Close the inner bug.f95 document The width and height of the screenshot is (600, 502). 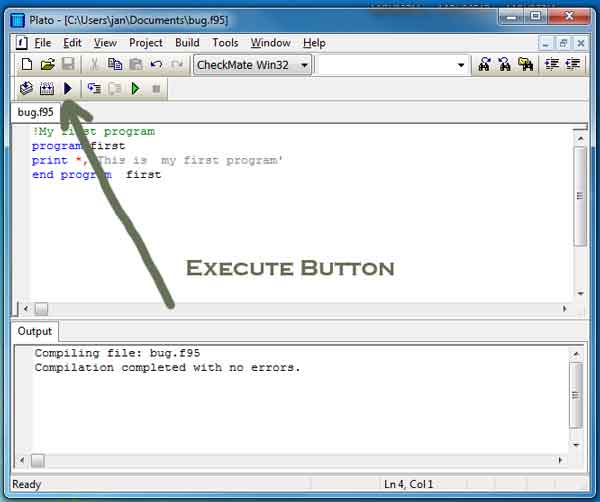(x=581, y=43)
